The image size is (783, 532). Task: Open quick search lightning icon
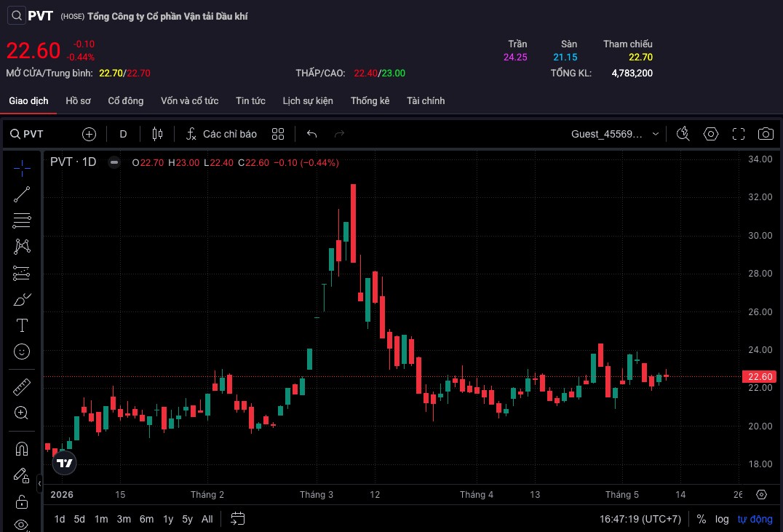683,134
